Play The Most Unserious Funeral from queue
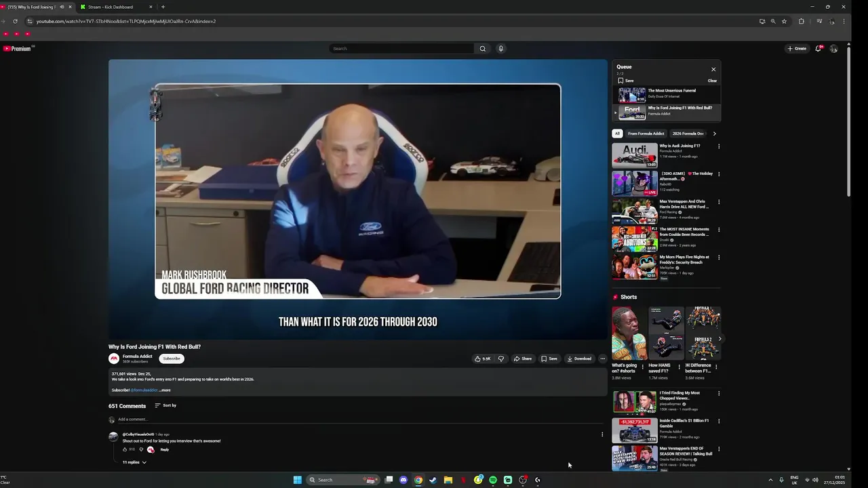 click(x=665, y=94)
